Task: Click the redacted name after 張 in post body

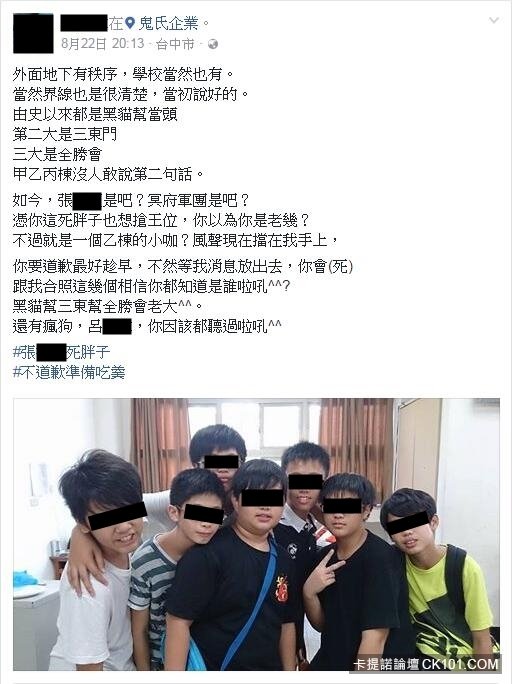Action: pyautogui.click(x=88, y=201)
